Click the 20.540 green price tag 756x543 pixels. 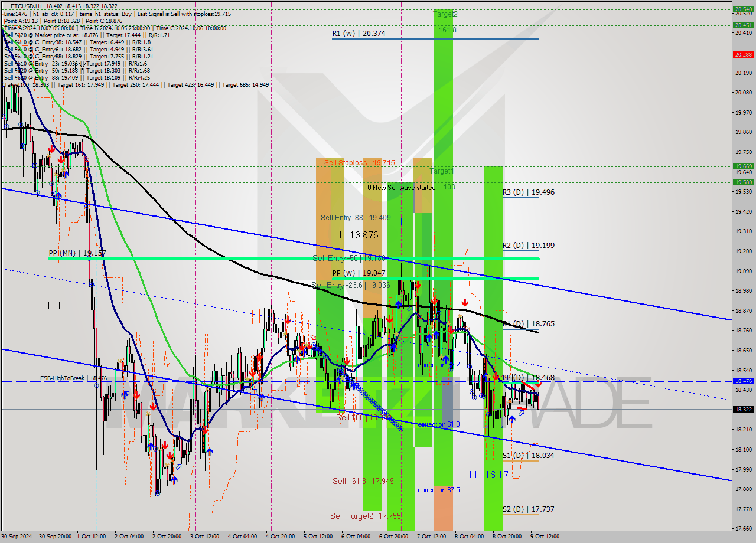click(743, 9)
